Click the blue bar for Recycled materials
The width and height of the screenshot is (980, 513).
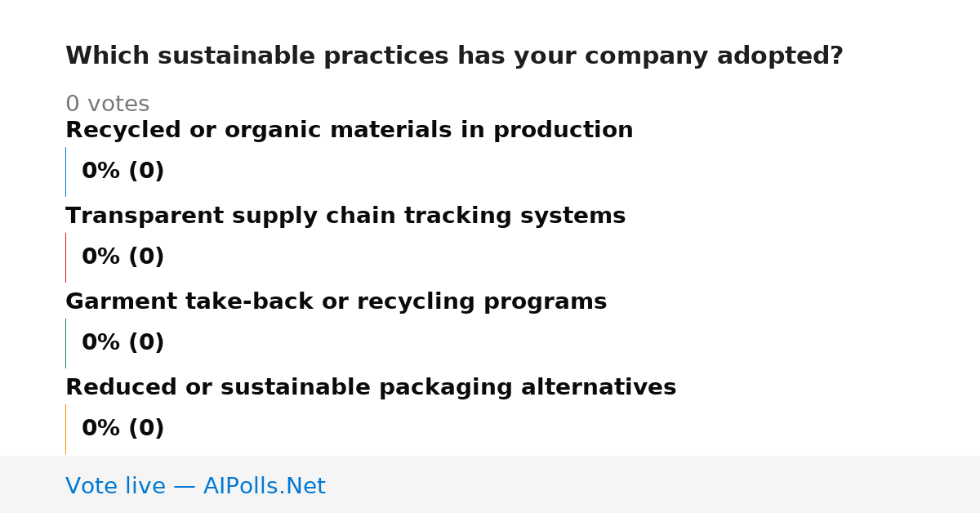[65, 172]
